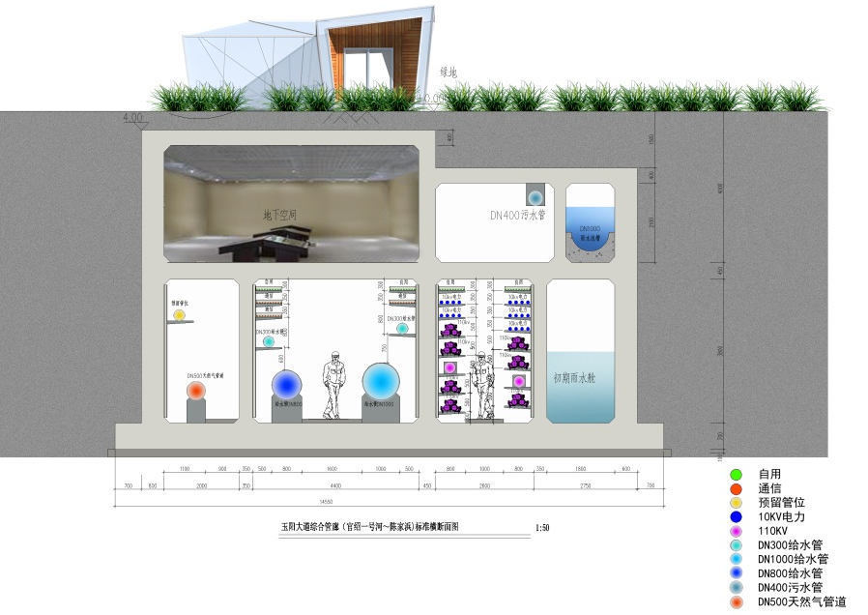Click the green 自用 legend circle
Viewport: 868px width, 615px height.
click(x=736, y=475)
